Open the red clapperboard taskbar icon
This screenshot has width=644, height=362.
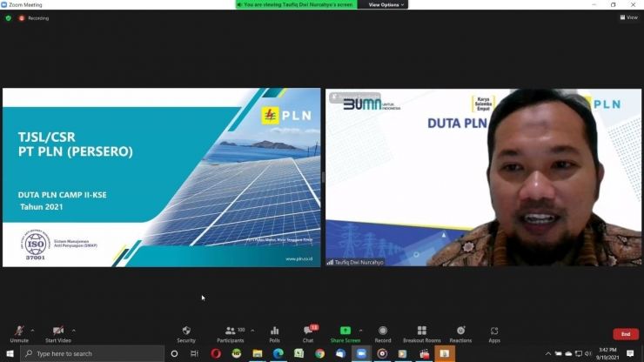424,353
